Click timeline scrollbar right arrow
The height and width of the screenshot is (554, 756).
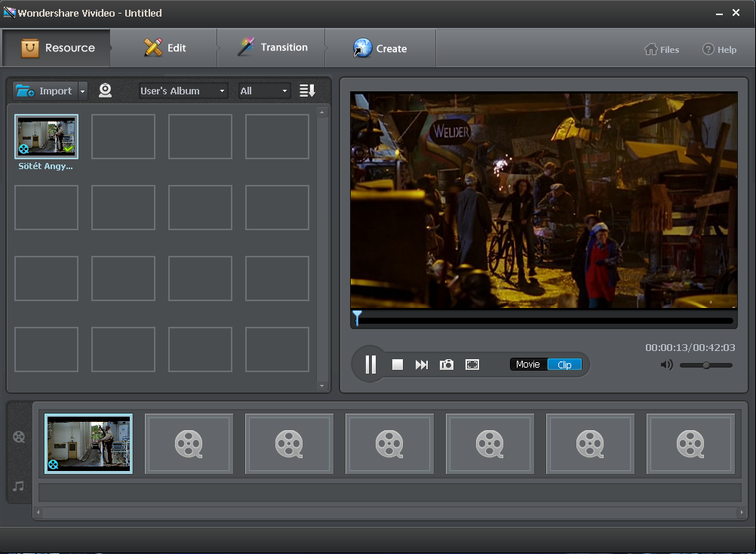click(x=742, y=512)
